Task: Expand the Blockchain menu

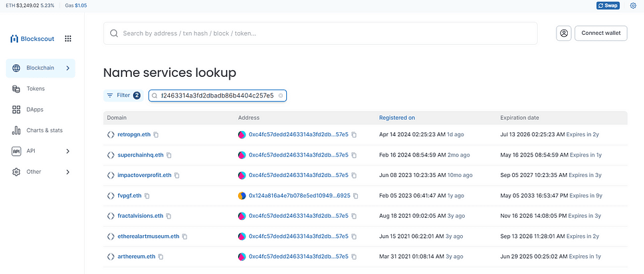Action: pyautogui.click(x=41, y=68)
